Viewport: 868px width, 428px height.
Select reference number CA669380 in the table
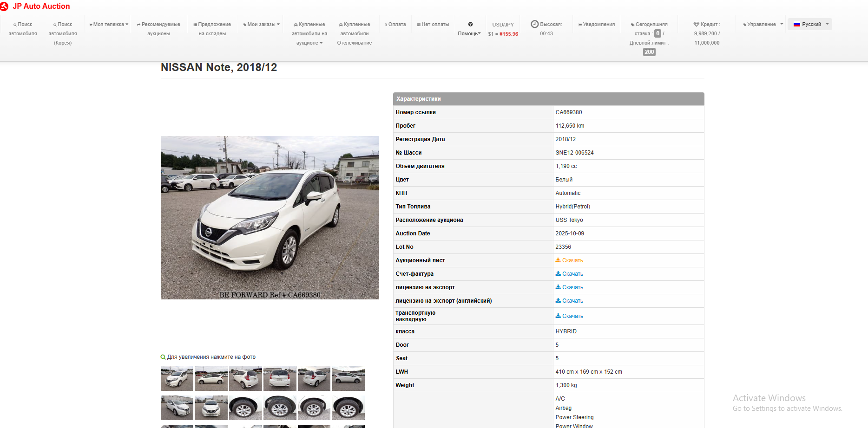tap(569, 112)
